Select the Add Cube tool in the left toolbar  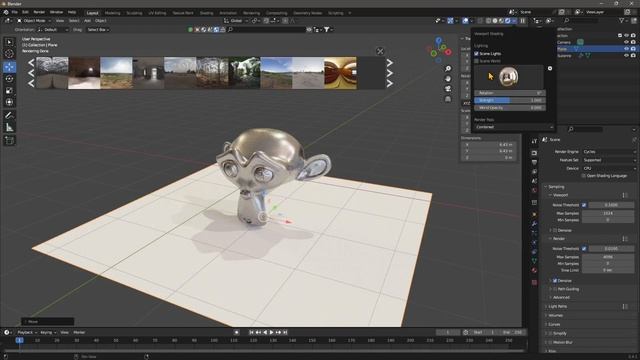[x=9, y=141]
